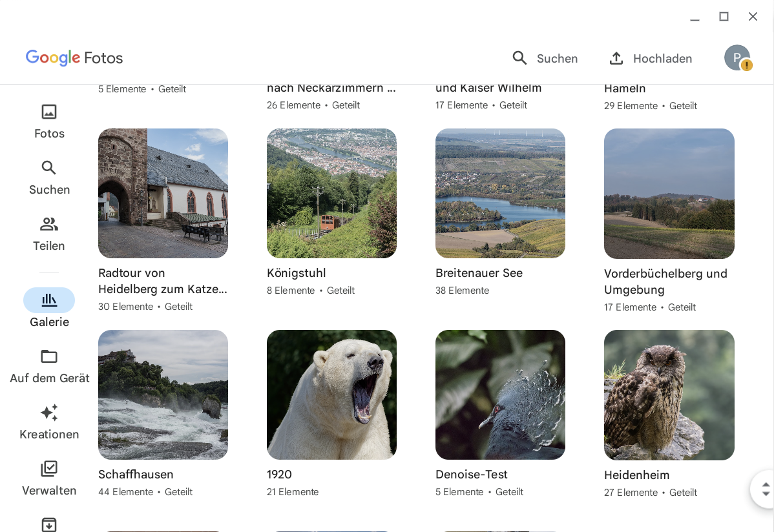Screen dimensions: 774x532
Task: Click the profile avatar with warning badge
Action: pyautogui.click(x=737, y=58)
